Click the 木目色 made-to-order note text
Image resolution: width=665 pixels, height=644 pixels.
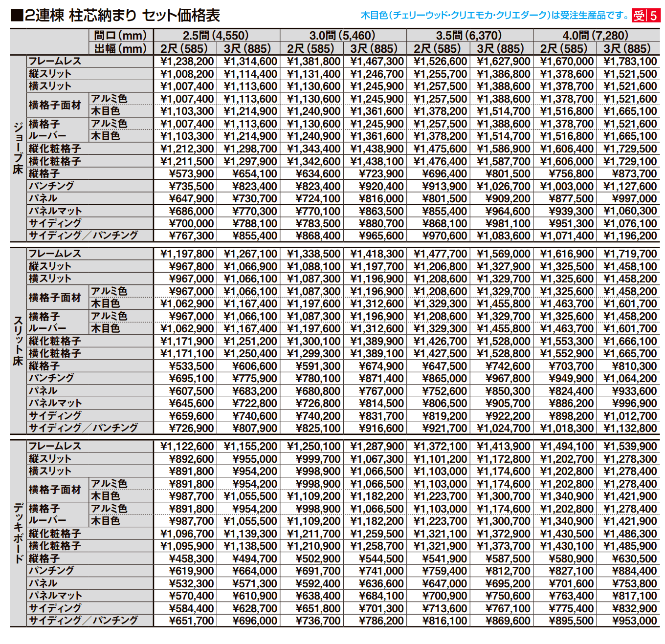coord(495,16)
